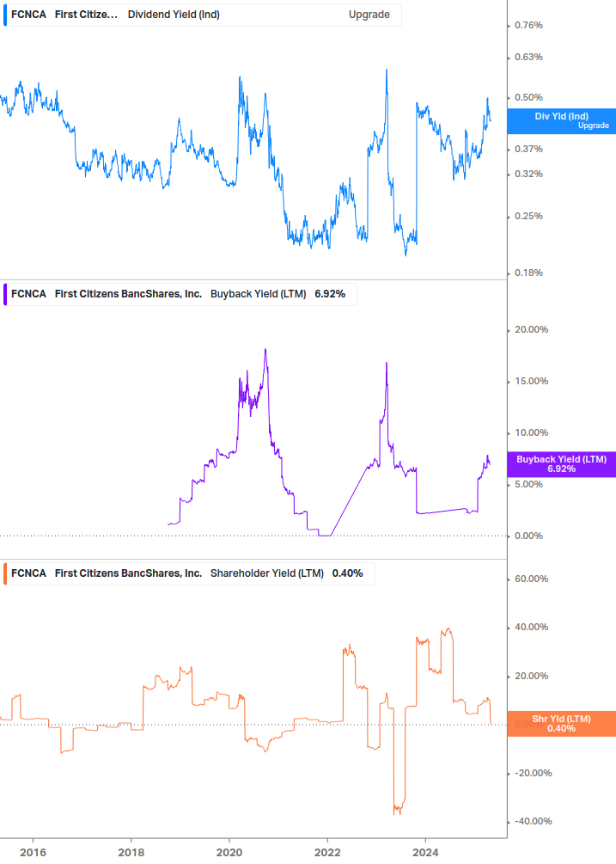Click the 40.00% tick on shareholder yield axis

[531, 627]
